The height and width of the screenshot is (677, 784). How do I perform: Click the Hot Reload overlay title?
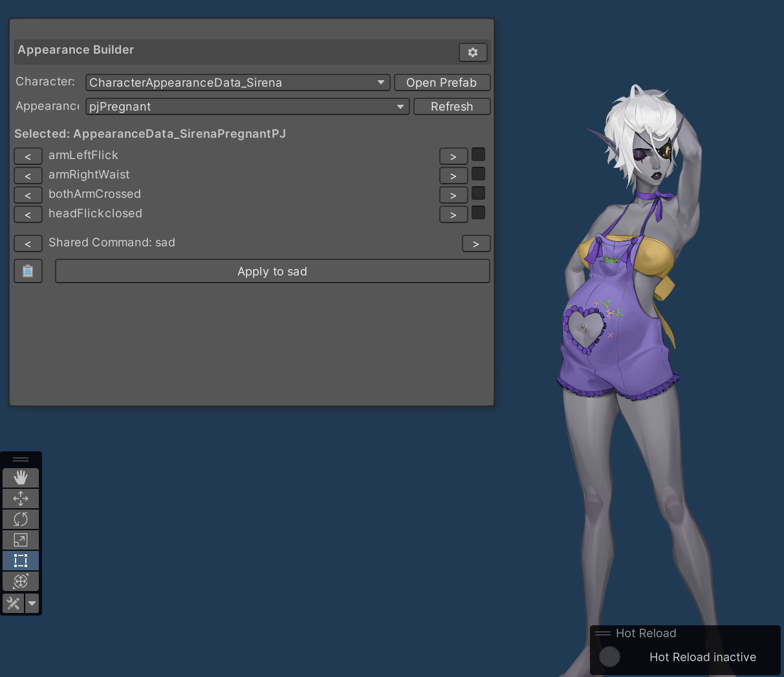[646, 633]
